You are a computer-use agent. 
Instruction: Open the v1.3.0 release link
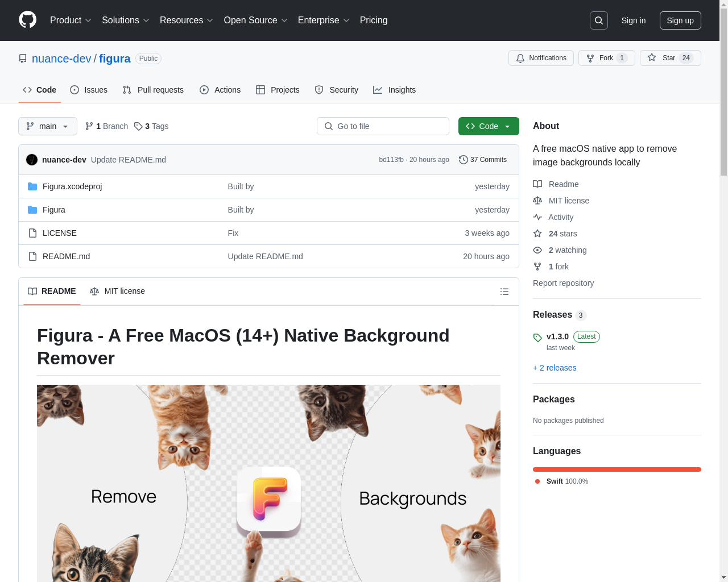coord(557,336)
